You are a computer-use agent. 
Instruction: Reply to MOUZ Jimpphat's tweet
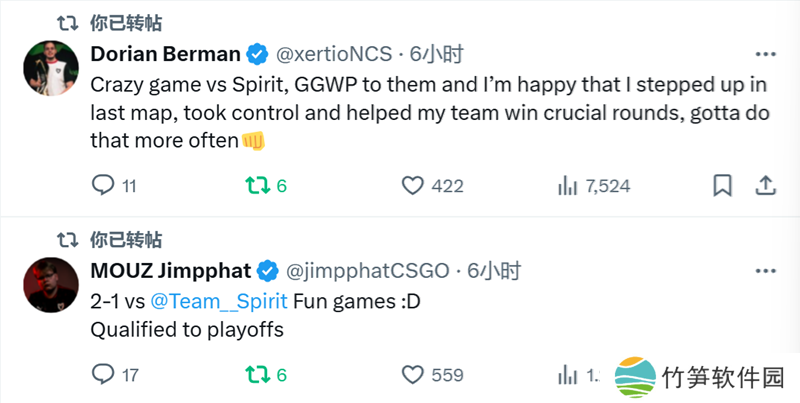point(103,375)
